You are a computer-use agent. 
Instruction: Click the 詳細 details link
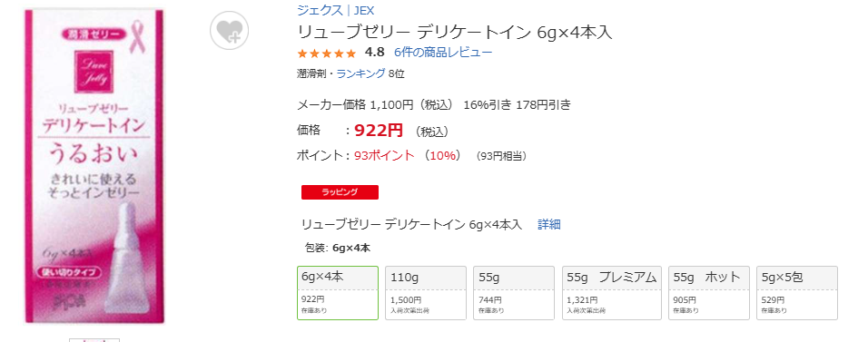549,224
